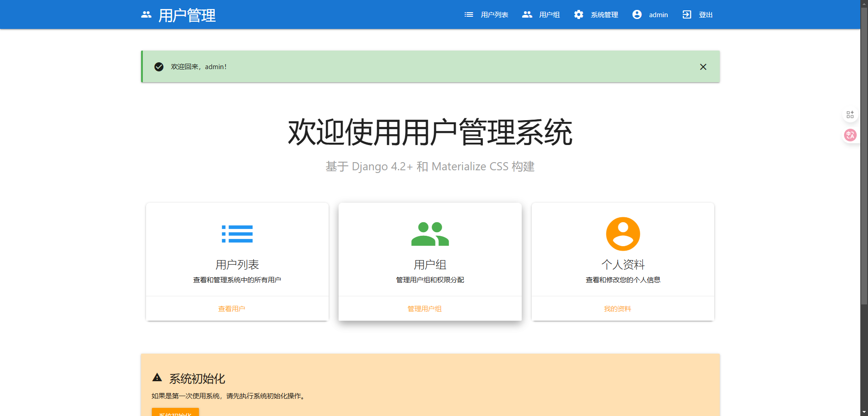Click the list icon beside 用户列表 in navbar
Screen dimensions: 868x416
[469, 15]
